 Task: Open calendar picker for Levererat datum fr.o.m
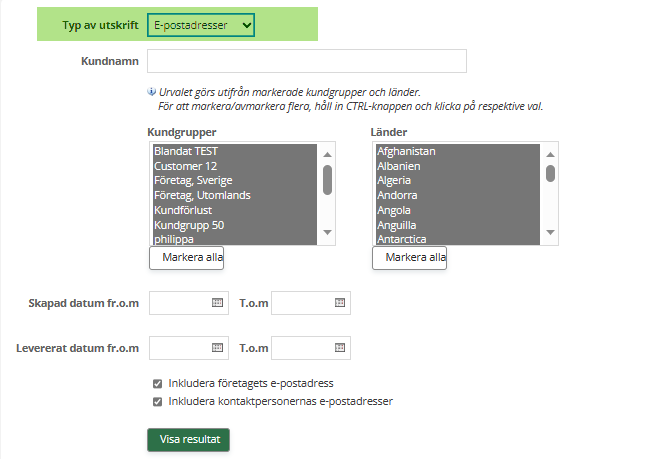coord(217,348)
